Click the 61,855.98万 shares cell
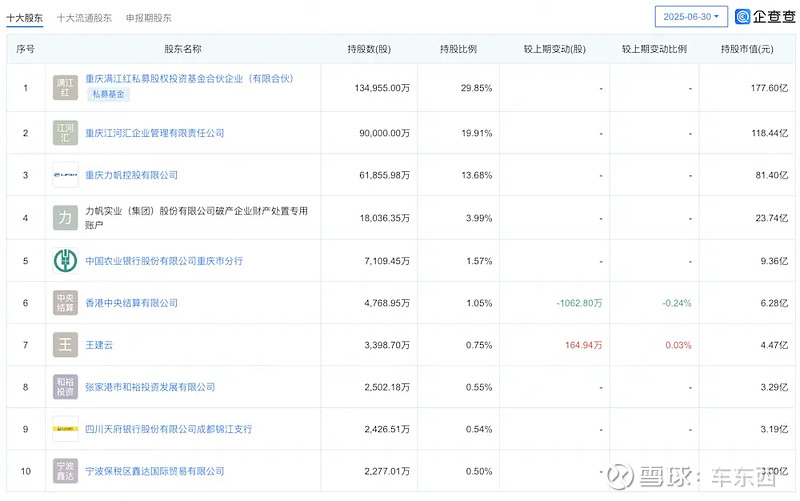The width and height of the screenshot is (800, 501). [384, 175]
